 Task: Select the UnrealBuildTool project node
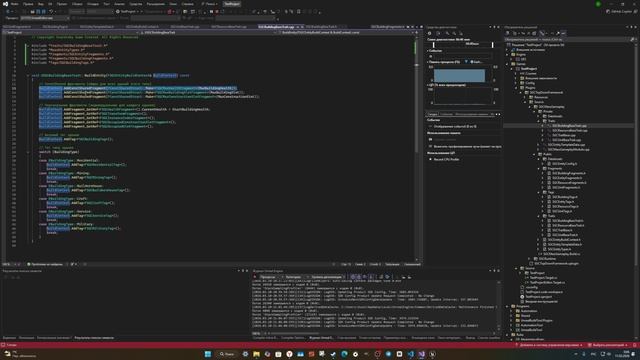point(531,330)
